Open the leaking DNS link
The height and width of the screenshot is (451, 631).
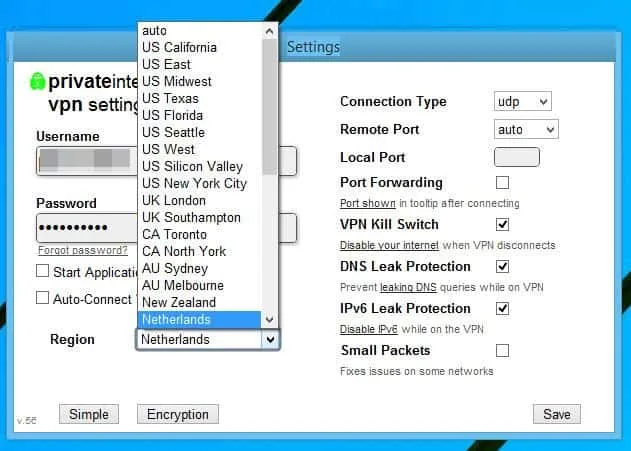coord(408,287)
